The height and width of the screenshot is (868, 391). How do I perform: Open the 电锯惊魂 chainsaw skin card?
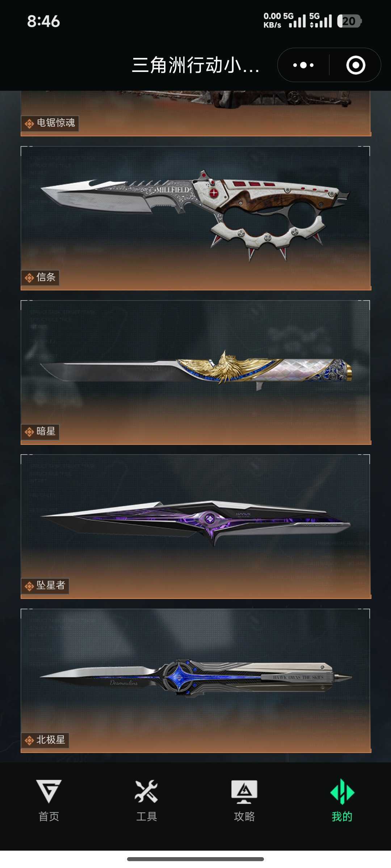195,113
